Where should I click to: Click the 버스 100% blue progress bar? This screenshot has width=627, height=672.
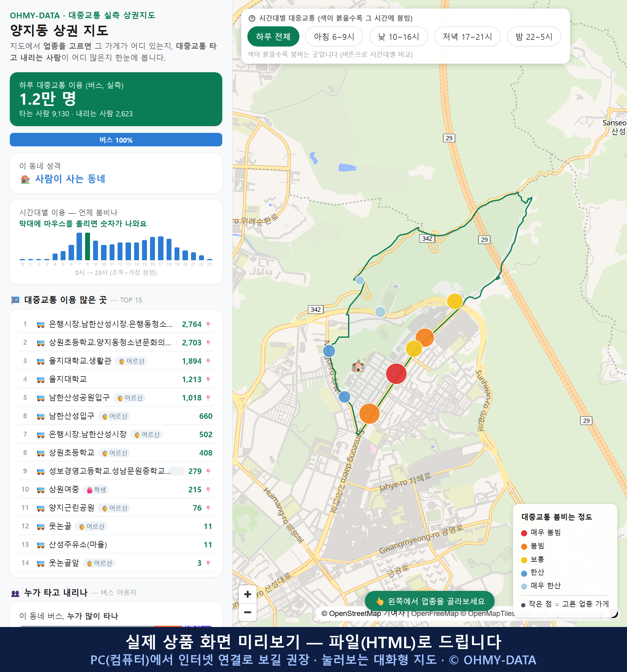click(116, 140)
